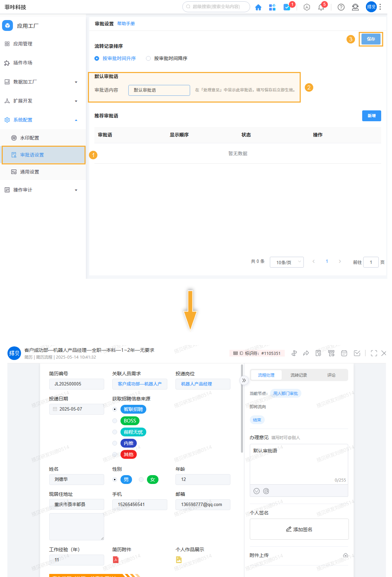Go to the home page icon
392x577 pixels.
(258, 7)
